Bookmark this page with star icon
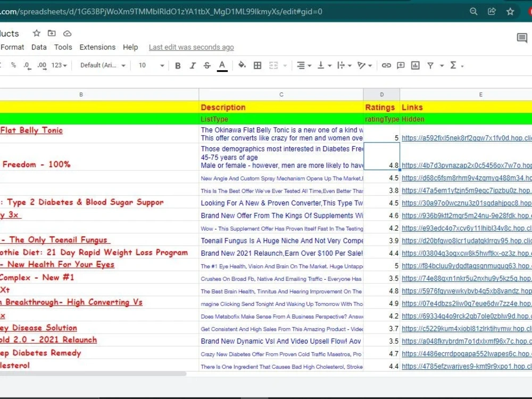Screen dimensions: 532x399 pos(510,12)
